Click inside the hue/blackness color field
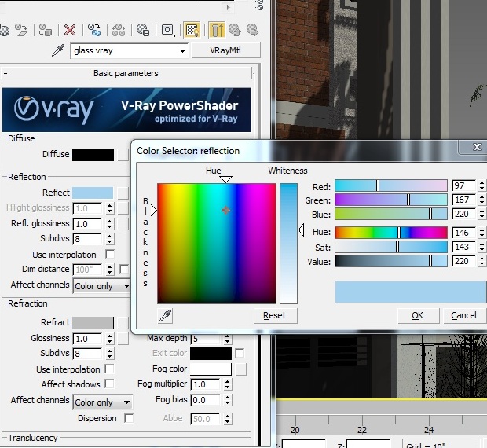The height and width of the screenshot is (448, 487). [x=217, y=244]
